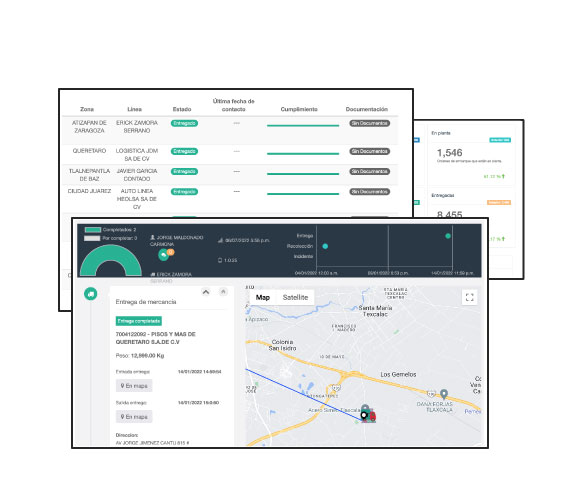Click the Recolección event dot on the timeline
The height and width of the screenshot is (498, 586).
[325, 246]
